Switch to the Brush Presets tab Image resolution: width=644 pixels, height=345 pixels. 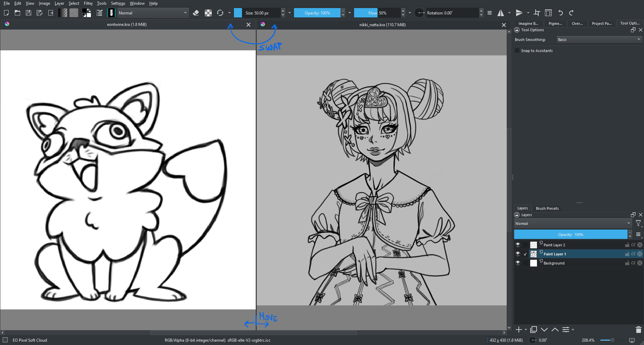pos(547,208)
